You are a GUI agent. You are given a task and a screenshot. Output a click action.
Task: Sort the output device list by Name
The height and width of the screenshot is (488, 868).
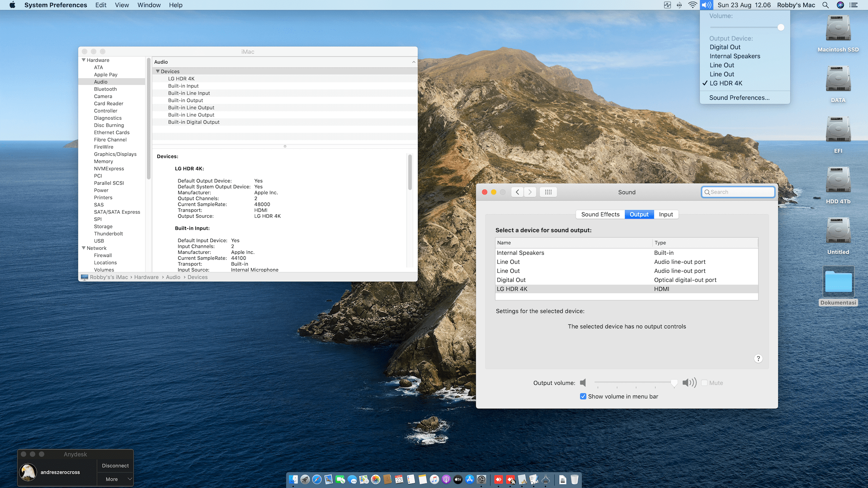click(574, 243)
